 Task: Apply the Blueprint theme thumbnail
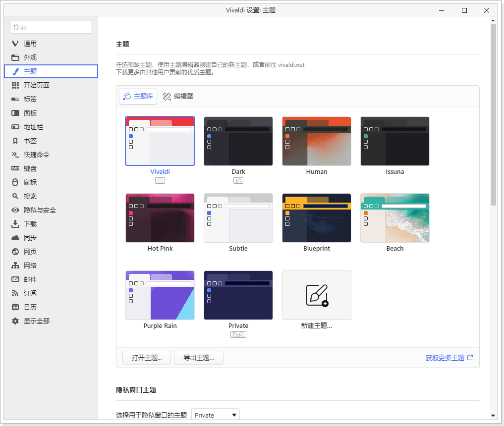[317, 218]
